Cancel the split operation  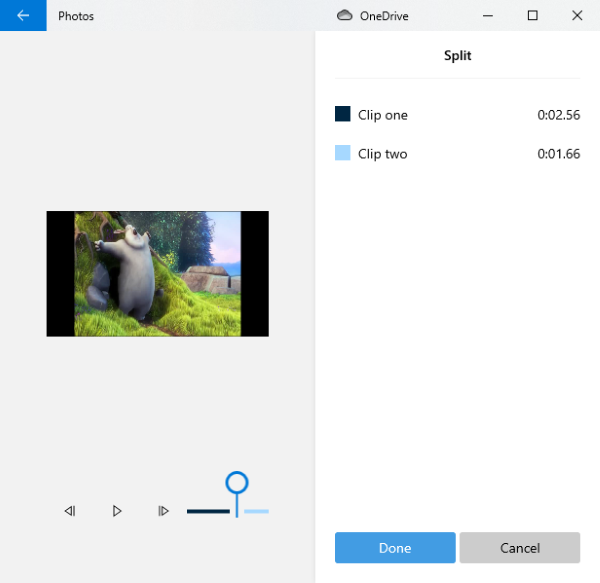(x=520, y=547)
